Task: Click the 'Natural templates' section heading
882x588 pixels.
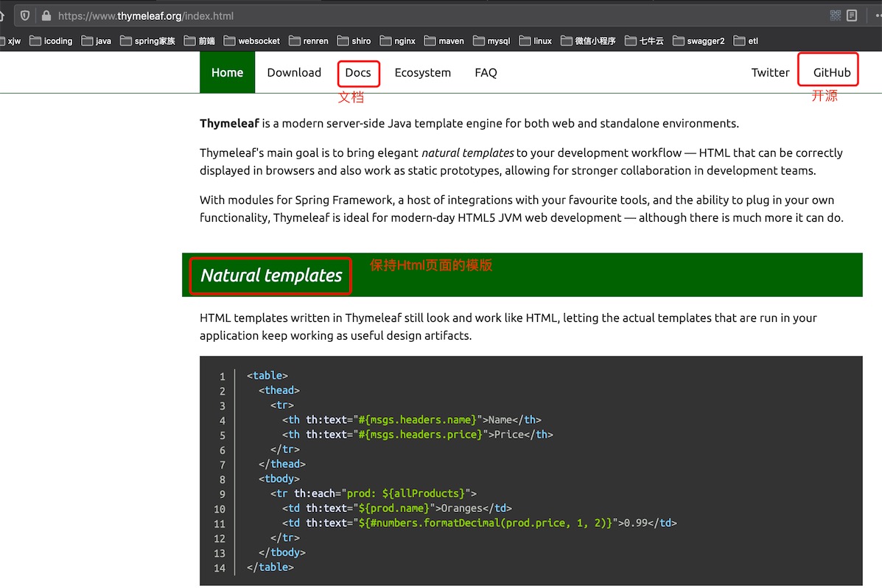Action: 271,275
